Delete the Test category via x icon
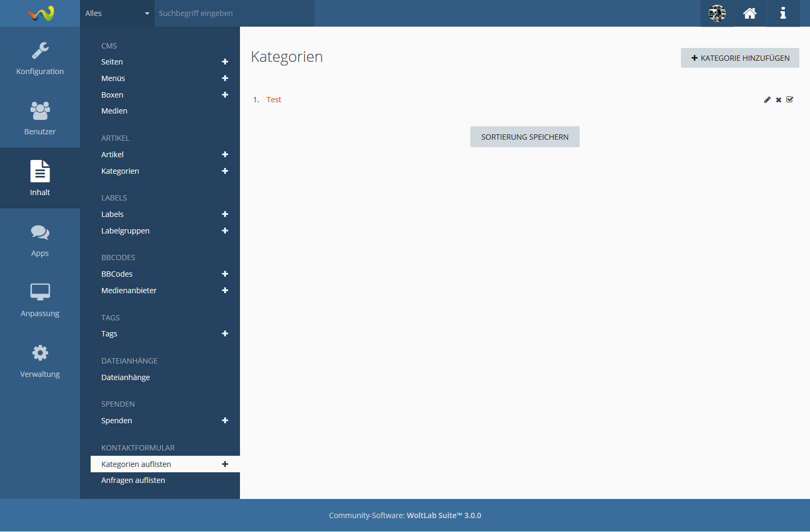This screenshot has width=810, height=532. point(779,100)
